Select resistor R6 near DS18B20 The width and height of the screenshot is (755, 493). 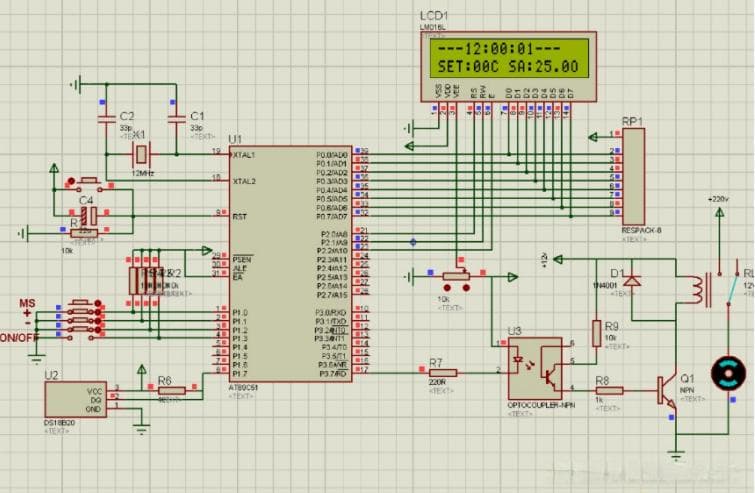pyautogui.click(x=172, y=391)
